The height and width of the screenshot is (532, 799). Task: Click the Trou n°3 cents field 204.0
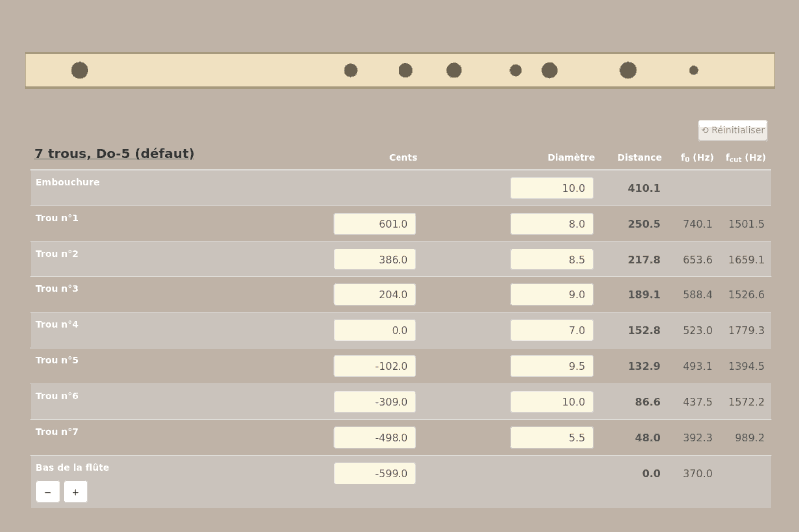pyautogui.click(x=375, y=295)
